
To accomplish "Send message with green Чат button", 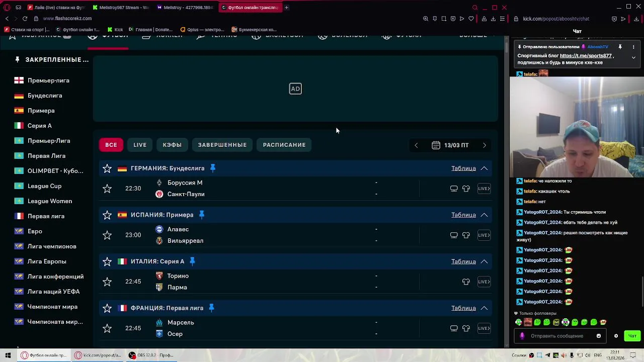I will point(632,336).
